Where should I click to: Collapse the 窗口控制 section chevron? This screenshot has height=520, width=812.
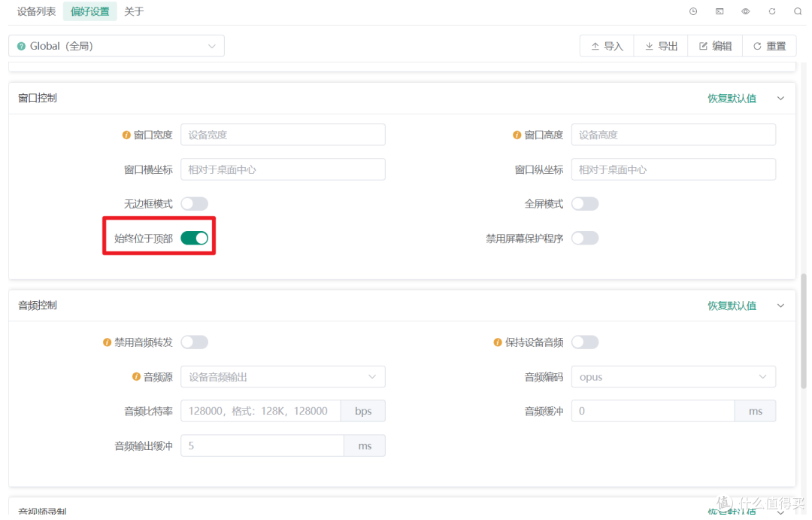click(780, 99)
